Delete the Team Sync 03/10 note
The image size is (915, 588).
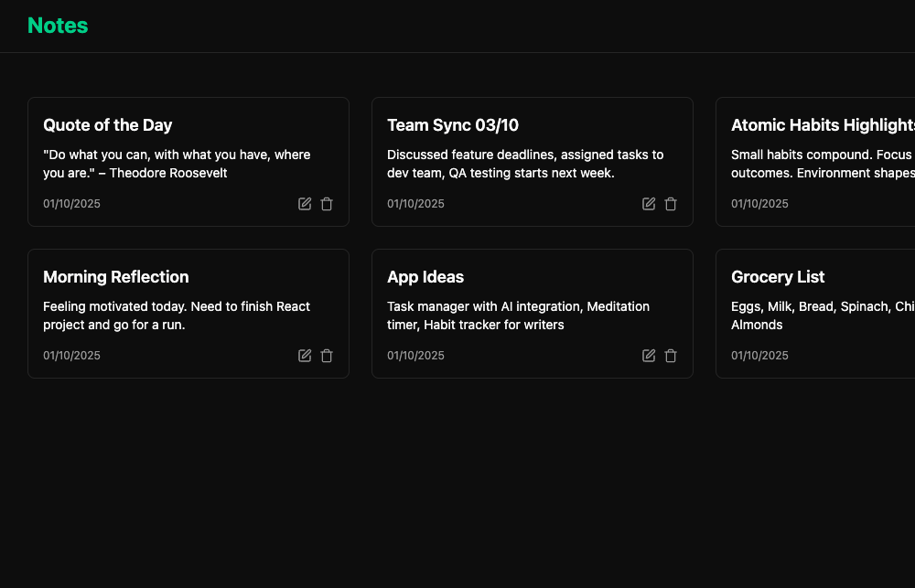pos(671,204)
